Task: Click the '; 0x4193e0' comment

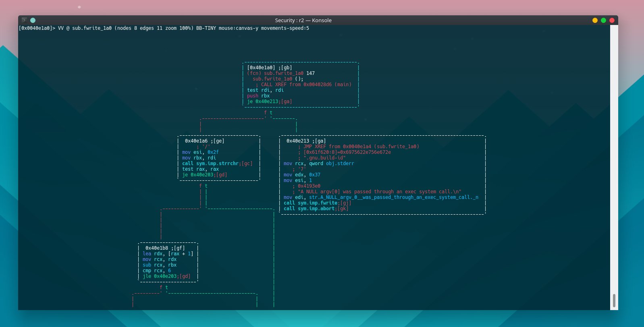Action: [x=306, y=186]
